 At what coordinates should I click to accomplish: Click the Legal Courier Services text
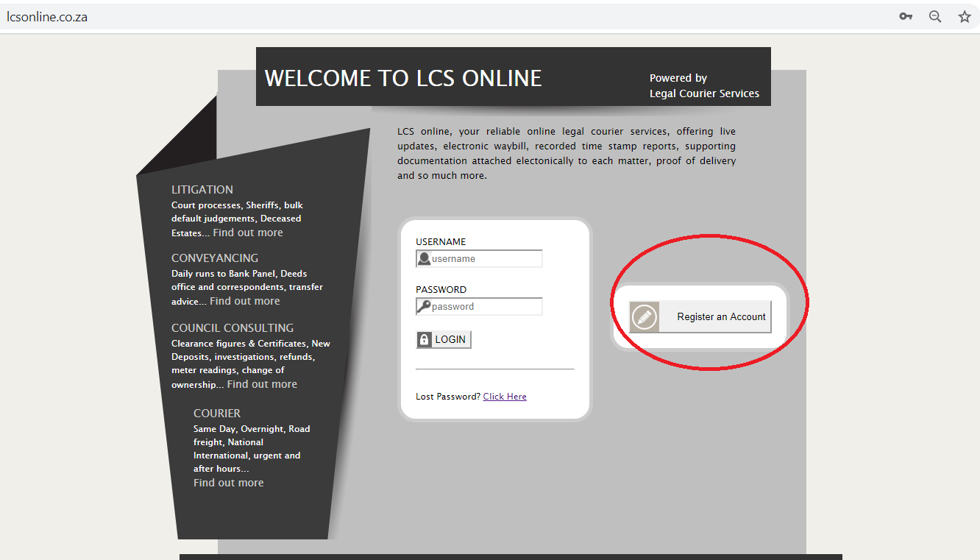[x=704, y=93]
